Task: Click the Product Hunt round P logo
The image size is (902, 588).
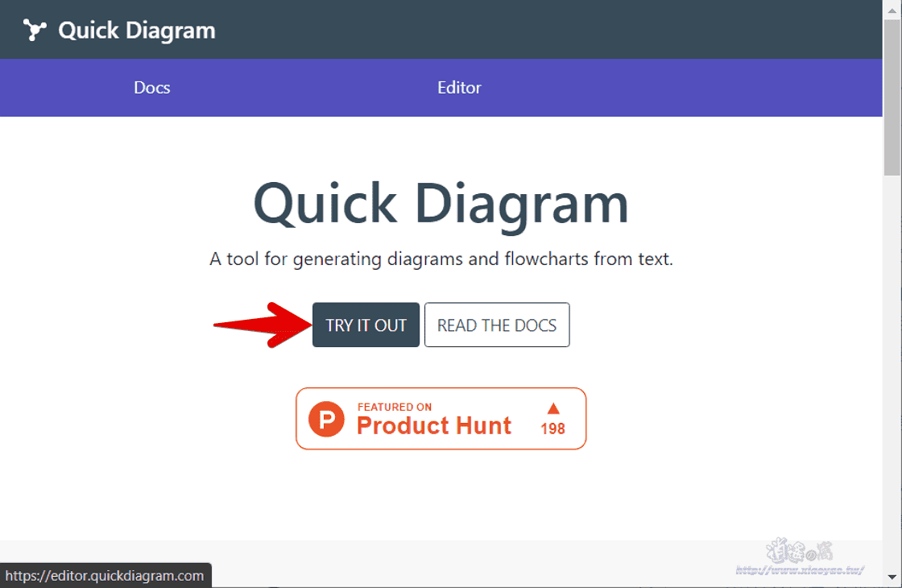Action: (x=326, y=419)
